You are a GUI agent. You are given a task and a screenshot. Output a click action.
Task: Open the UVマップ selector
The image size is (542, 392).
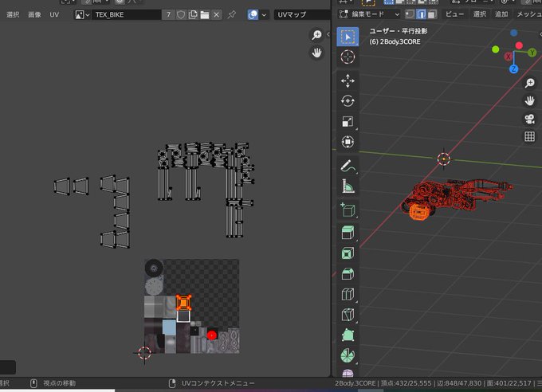pos(302,14)
